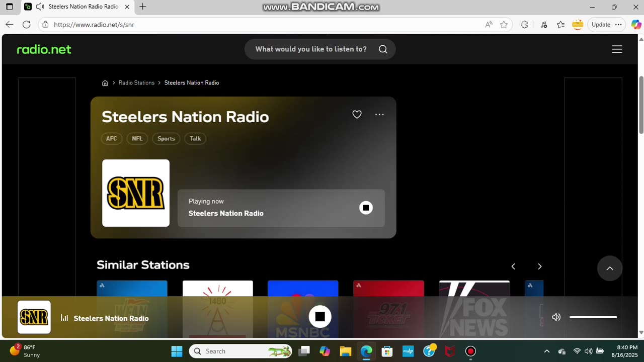Mute the tab via its speaker icon
This screenshot has width=644, height=362.
pyautogui.click(x=40, y=7)
